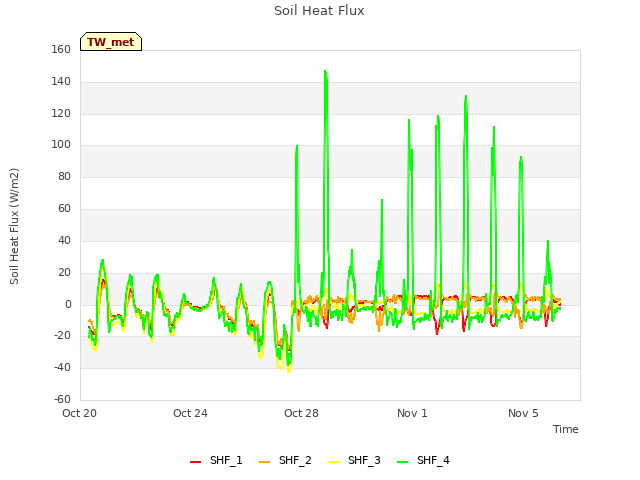
Task: Click the 80 y-axis tick label
Action: pos(64,176)
